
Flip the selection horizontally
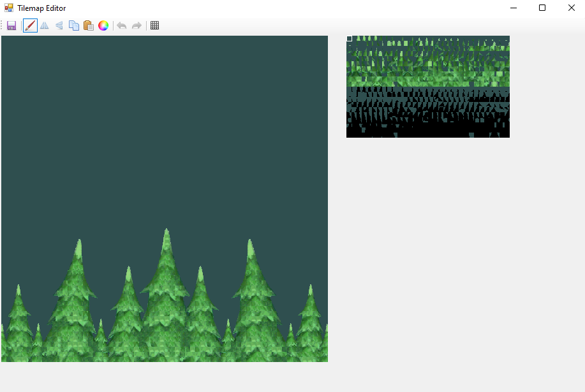[45, 25]
